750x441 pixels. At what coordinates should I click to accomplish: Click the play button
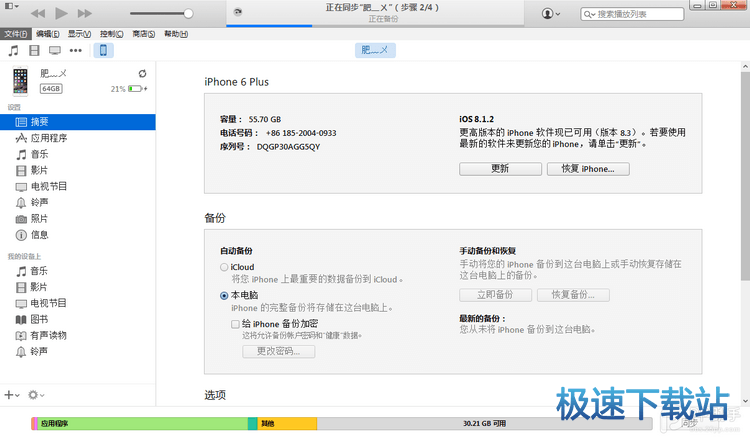(x=61, y=13)
